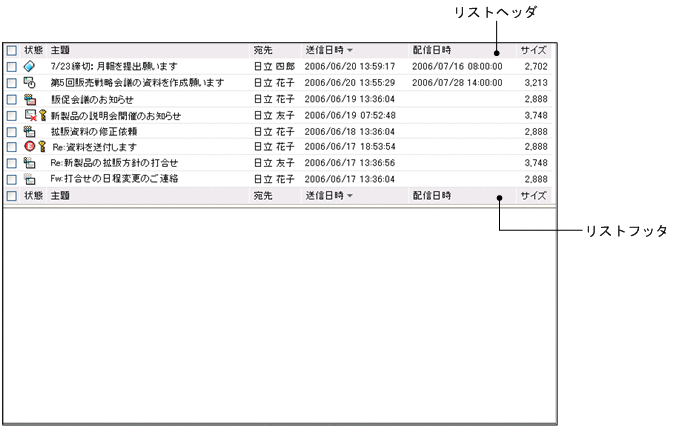Image resolution: width=673 pixels, height=427 pixels.
Task: Click send time 2006/06/18 13:36:04
Action: 350,131
